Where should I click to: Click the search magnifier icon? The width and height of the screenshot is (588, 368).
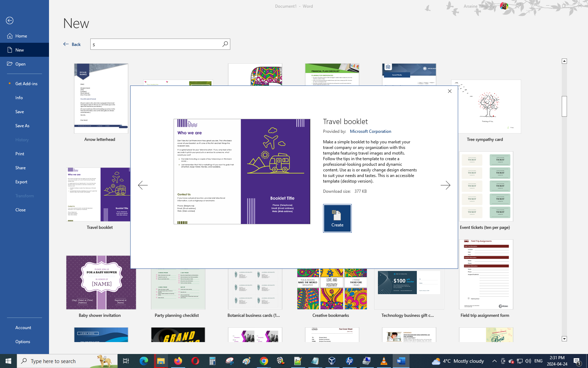point(225,44)
